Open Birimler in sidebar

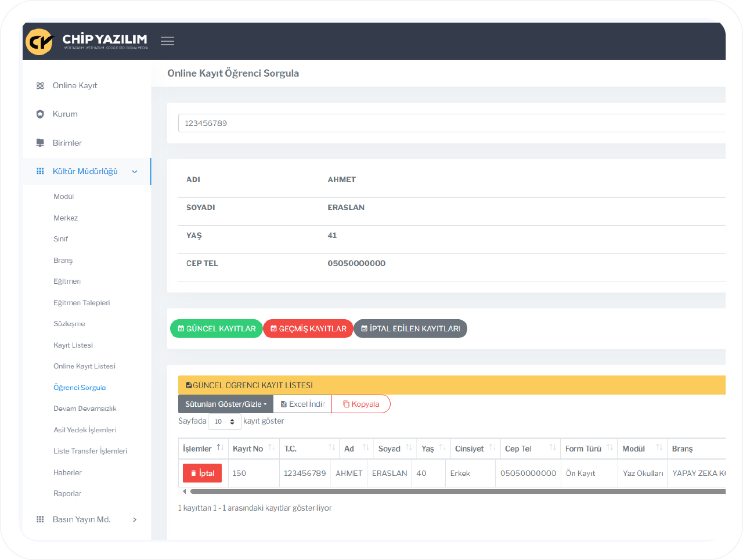pos(67,143)
